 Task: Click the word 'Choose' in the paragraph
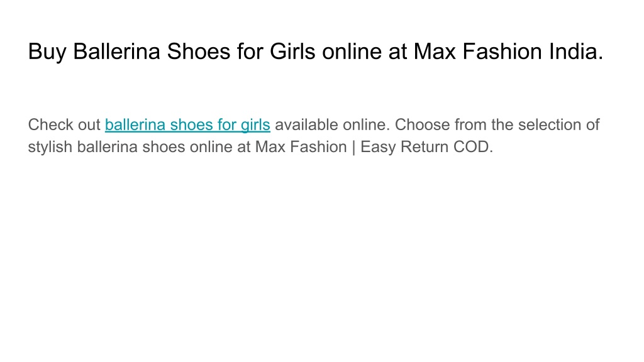[x=422, y=125]
